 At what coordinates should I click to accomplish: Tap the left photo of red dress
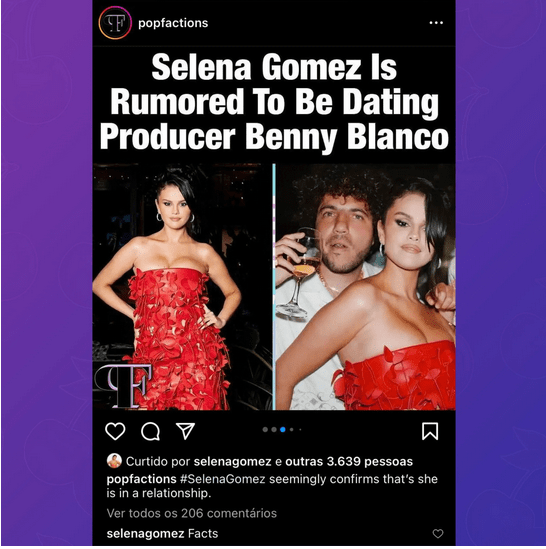182,287
